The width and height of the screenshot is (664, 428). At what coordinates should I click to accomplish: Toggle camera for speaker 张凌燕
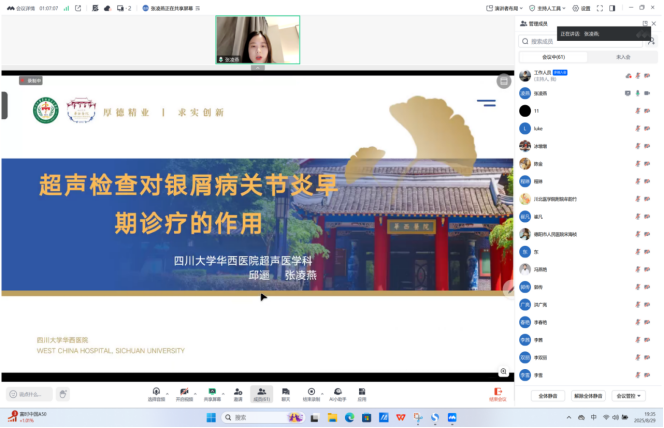coord(648,93)
